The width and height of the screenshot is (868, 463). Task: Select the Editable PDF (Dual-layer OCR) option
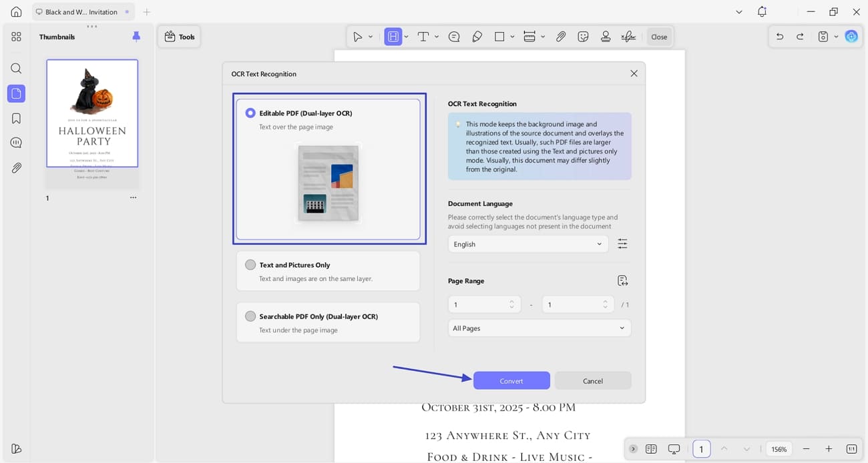(250, 113)
